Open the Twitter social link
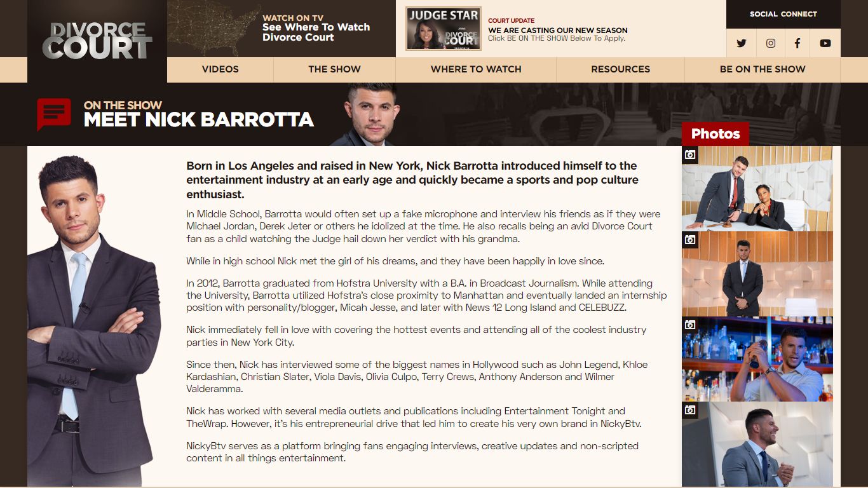Image resolution: width=868 pixels, height=488 pixels. point(741,43)
